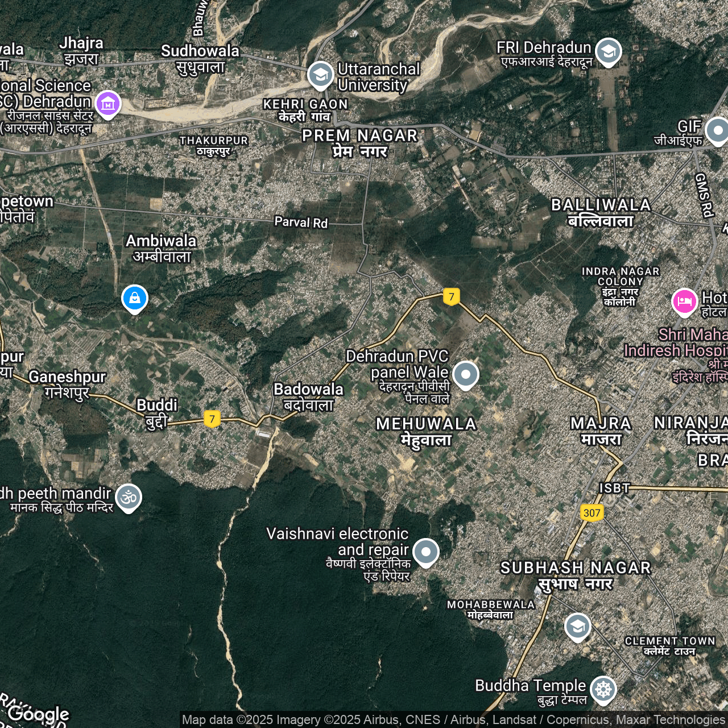The width and height of the screenshot is (728, 728).
Task: Select the GIF location pin
Action: (717, 131)
